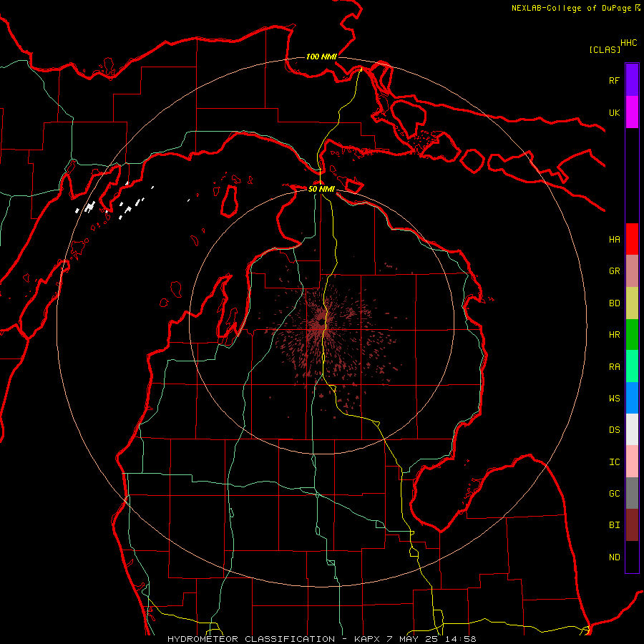
Task: Click the [CLAS] units label
Action: pyautogui.click(x=605, y=49)
